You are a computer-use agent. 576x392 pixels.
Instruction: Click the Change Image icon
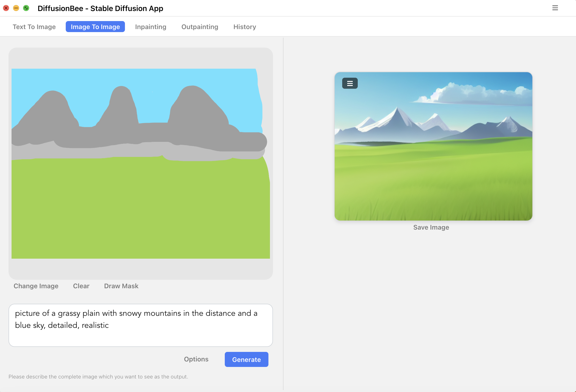[x=36, y=286]
